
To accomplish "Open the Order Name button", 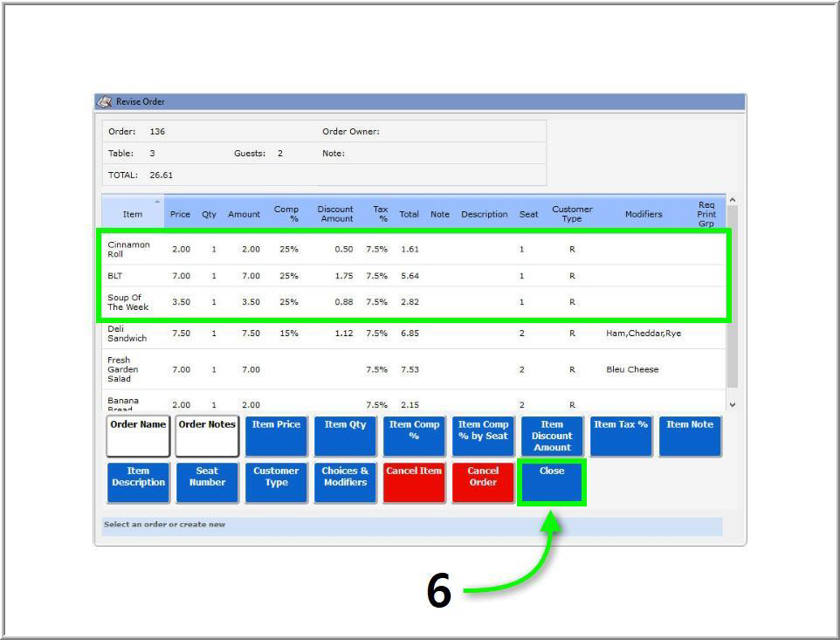I will [x=138, y=436].
